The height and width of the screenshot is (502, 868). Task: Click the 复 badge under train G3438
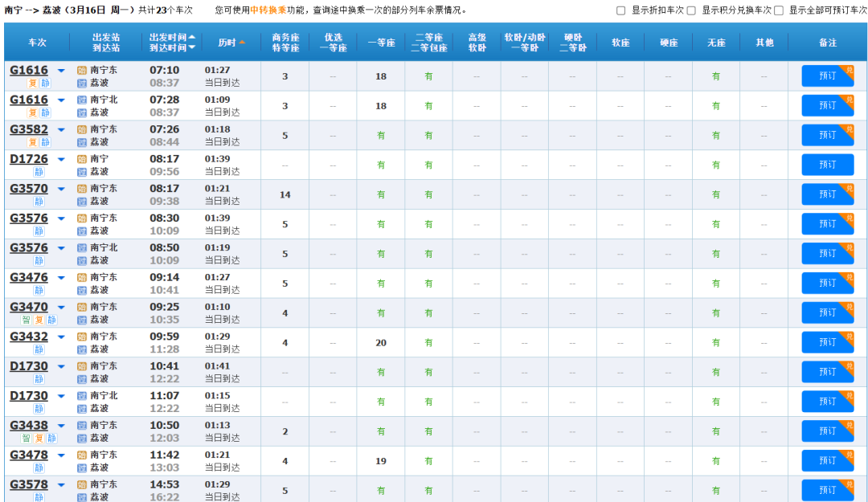[x=39, y=438]
